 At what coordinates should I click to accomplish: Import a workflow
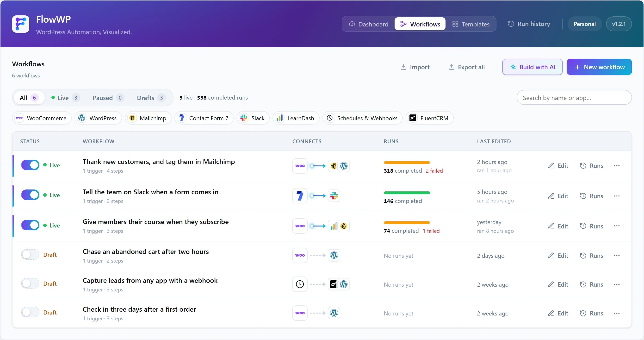click(415, 67)
